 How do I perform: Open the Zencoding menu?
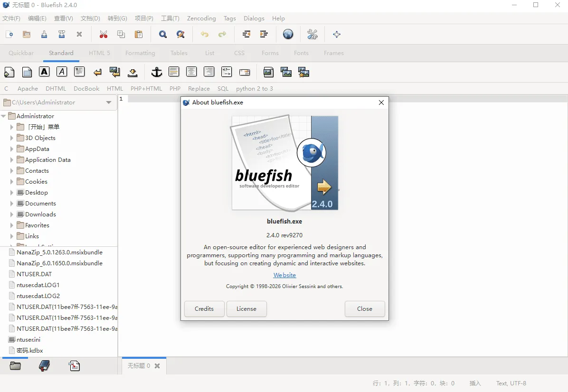pyautogui.click(x=201, y=19)
